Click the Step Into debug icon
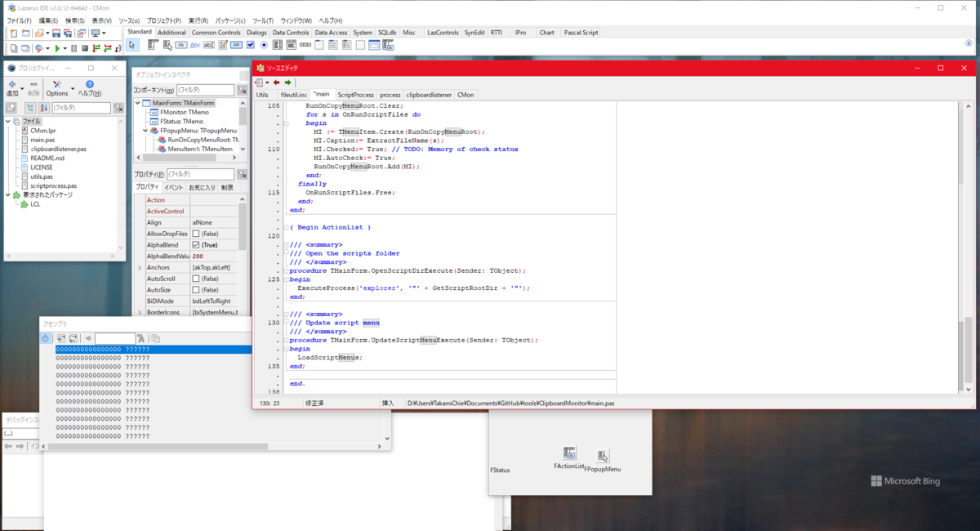The width and height of the screenshot is (980, 531). click(x=96, y=48)
